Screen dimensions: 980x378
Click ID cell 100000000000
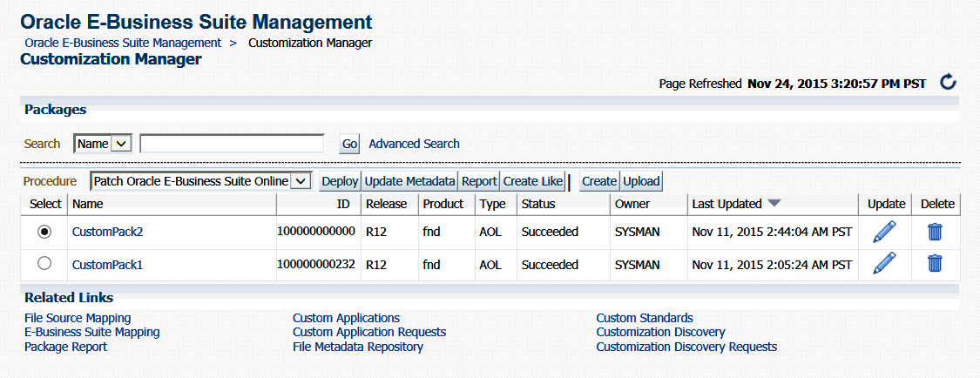316,231
